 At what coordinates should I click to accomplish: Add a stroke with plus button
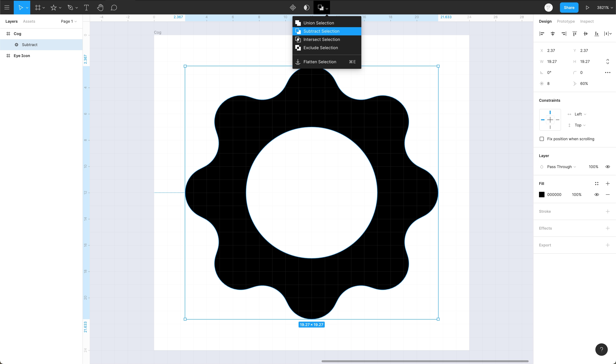coord(608,211)
